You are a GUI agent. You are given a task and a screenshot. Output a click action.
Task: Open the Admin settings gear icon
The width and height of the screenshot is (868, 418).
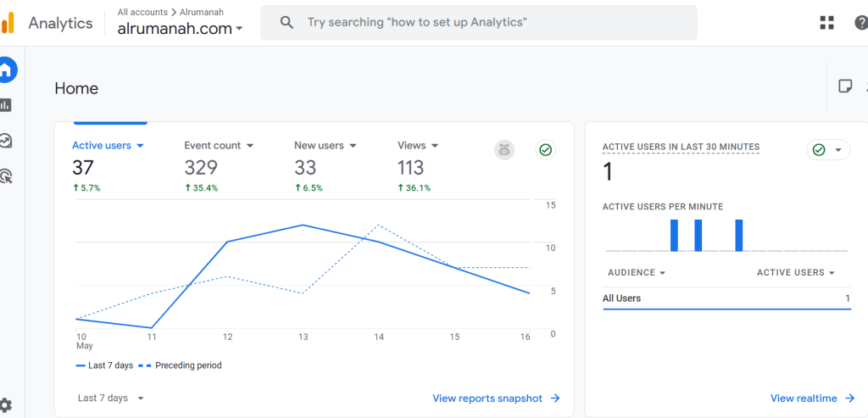5,404
